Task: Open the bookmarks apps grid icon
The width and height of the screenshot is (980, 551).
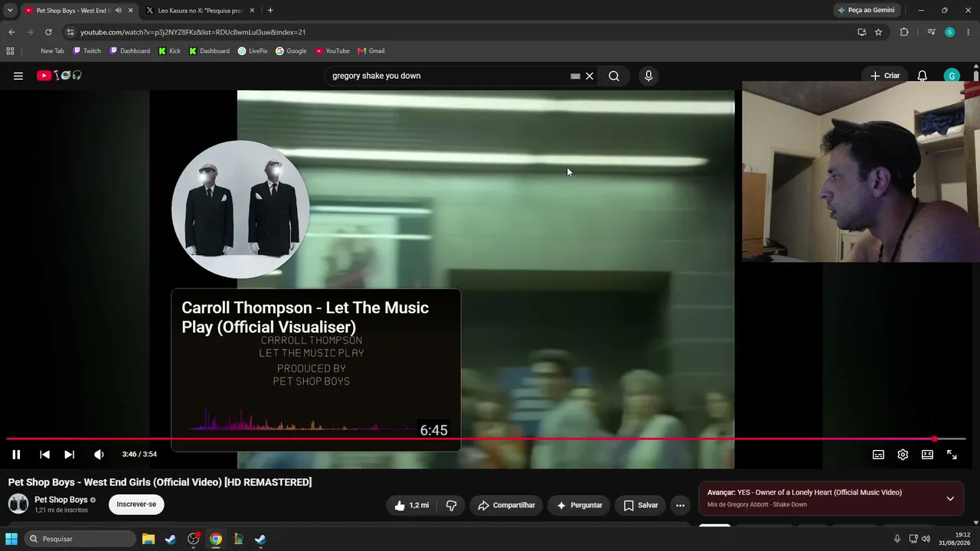Action: click(x=10, y=51)
